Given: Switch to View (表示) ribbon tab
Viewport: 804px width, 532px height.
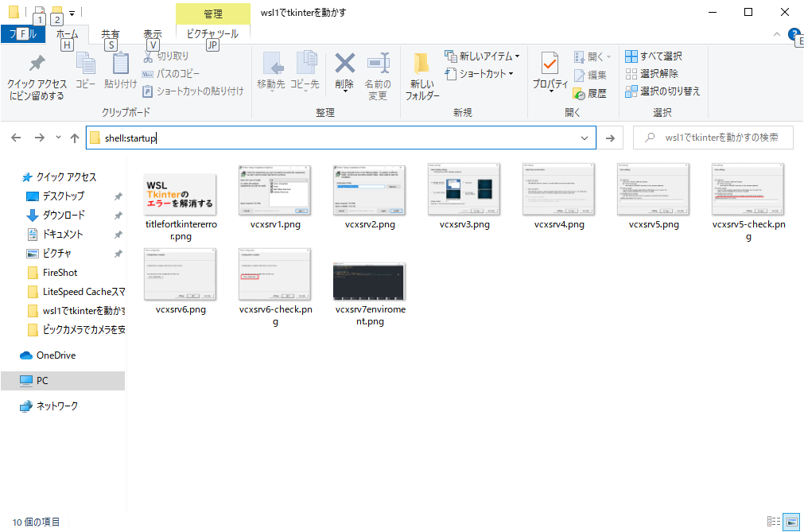Looking at the screenshot, I should 152,34.
